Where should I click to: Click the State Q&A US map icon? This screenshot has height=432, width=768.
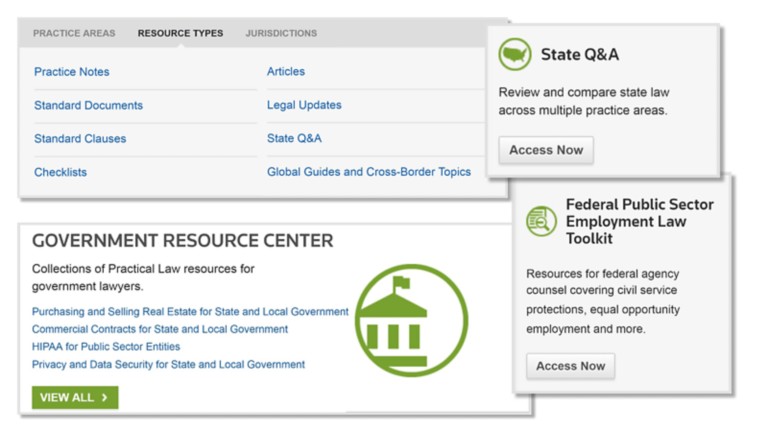pos(515,54)
